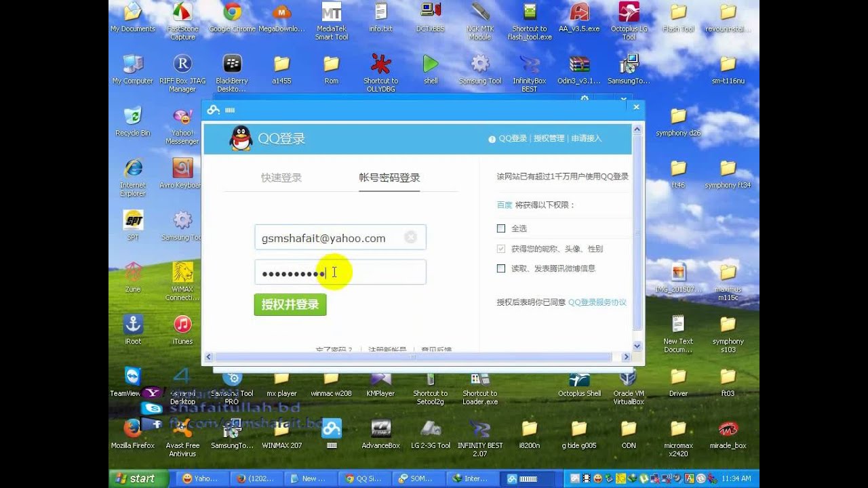
Task: Clear the email field with the X icon
Action: [410, 237]
